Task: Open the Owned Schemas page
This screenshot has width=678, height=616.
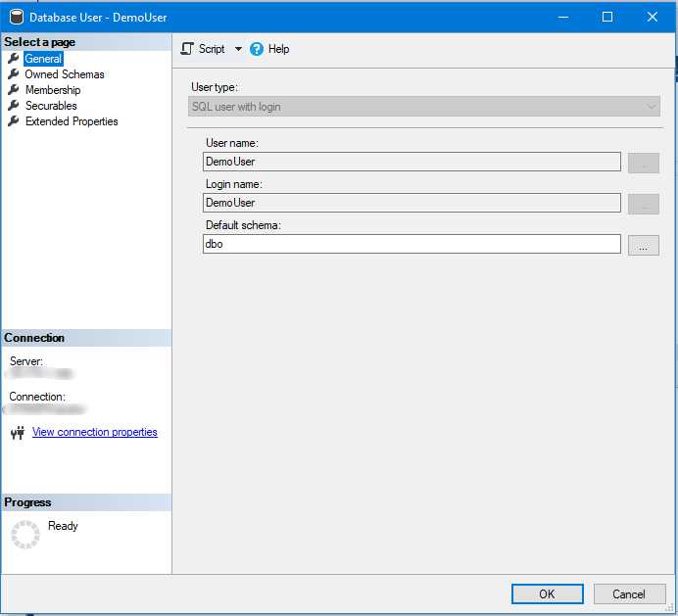Action: tap(65, 74)
